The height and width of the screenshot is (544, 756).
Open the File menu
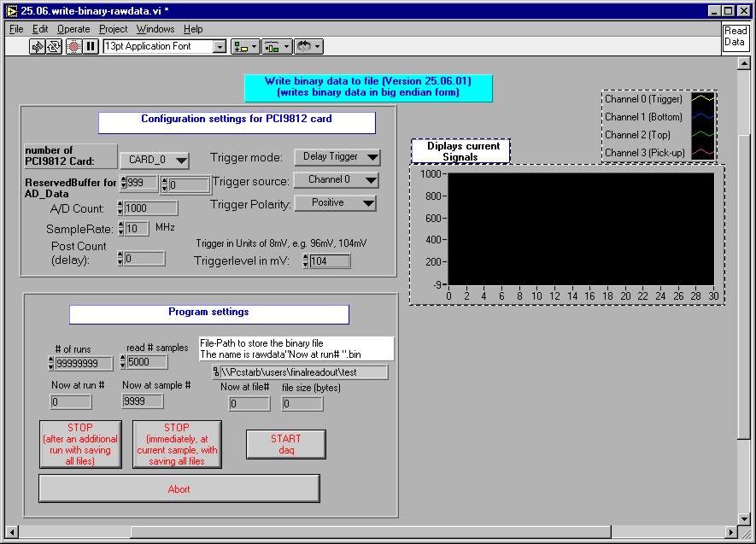pos(16,29)
